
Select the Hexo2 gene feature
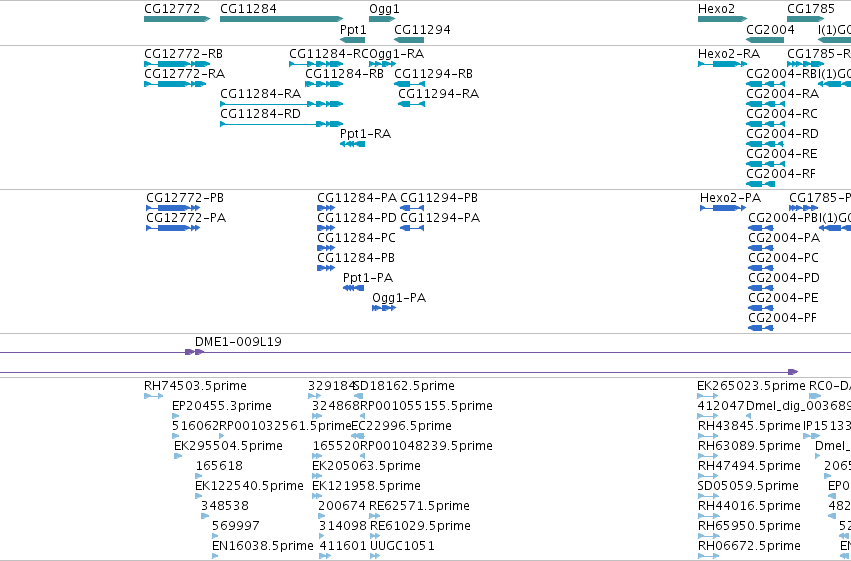pos(722,19)
